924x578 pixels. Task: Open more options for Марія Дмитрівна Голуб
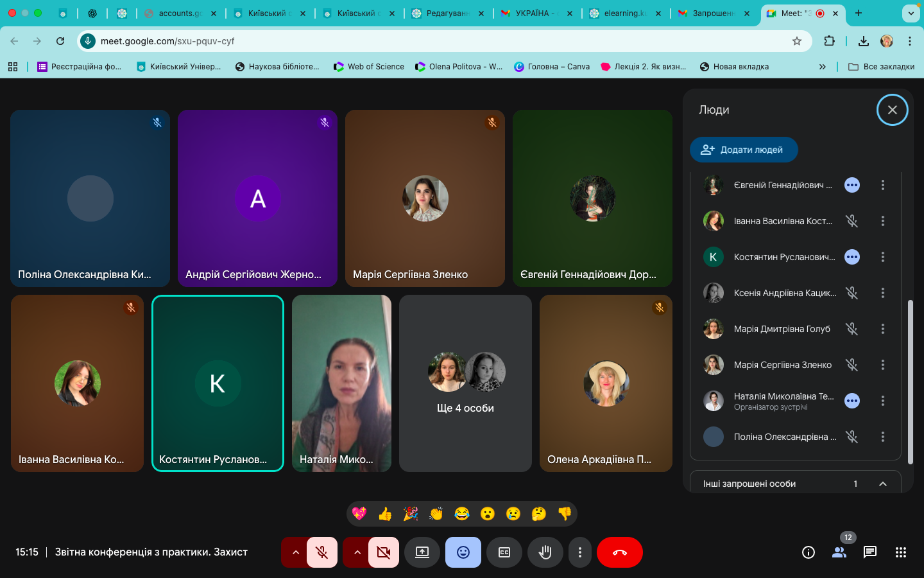click(883, 329)
